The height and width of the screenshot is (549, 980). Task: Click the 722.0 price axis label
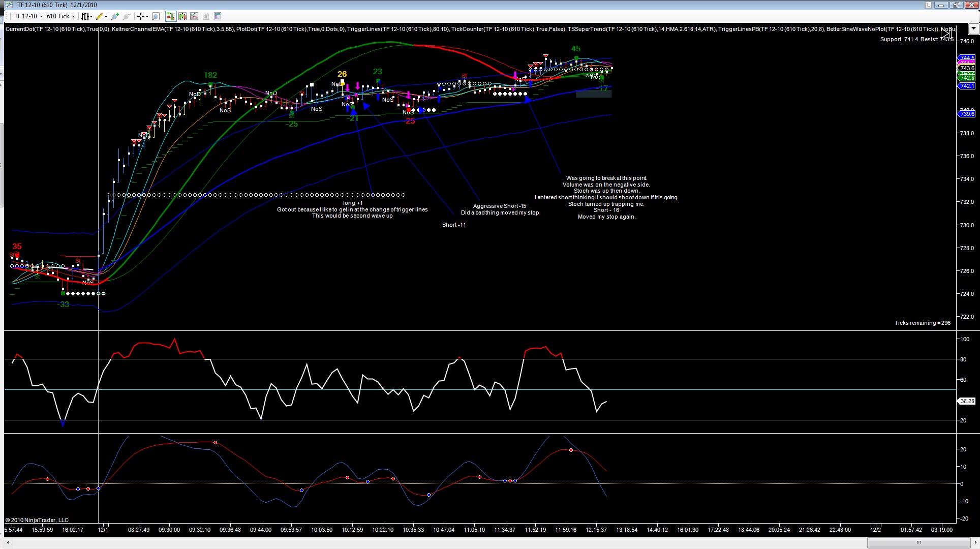tap(966, 317)
